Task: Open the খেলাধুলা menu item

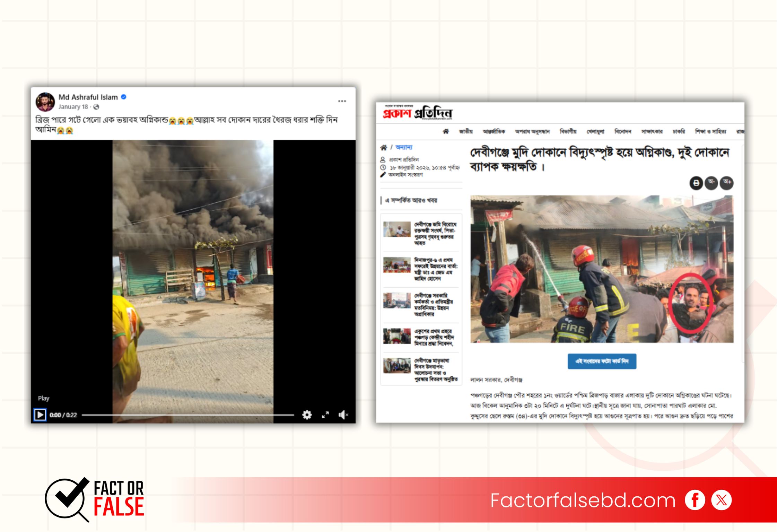Action: 595,131
